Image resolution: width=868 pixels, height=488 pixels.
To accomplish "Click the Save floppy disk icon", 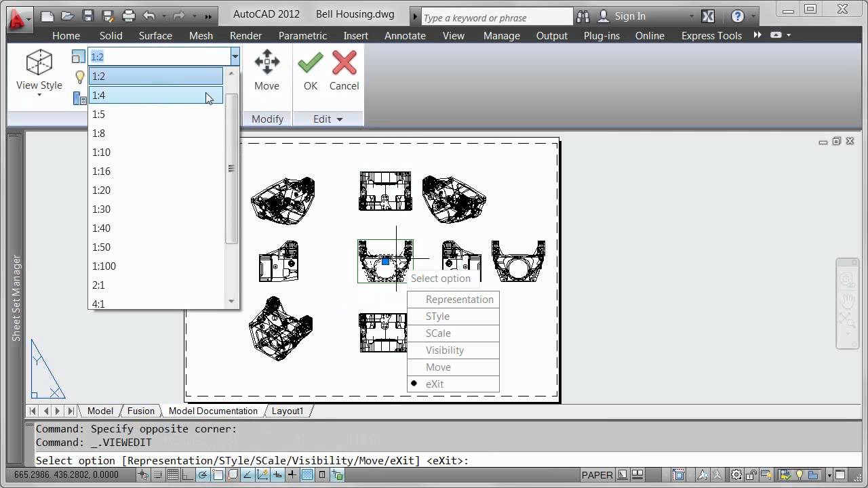I will coord(87,16).
